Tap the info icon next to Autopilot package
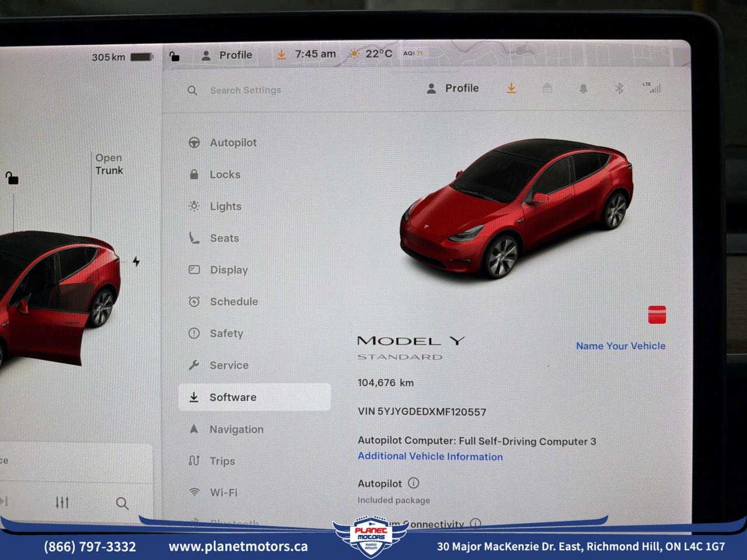 coord(414,484)
